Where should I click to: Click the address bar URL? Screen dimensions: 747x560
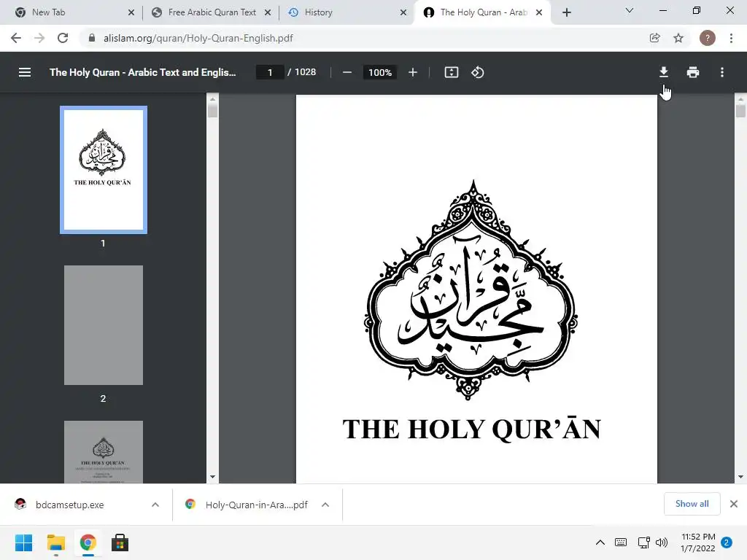(198, 38)
